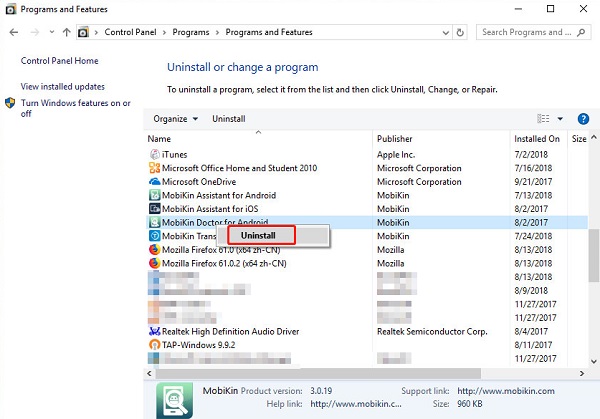
Task: Click the 8/9/2018 install date
Action: click(x=531, y=290)
